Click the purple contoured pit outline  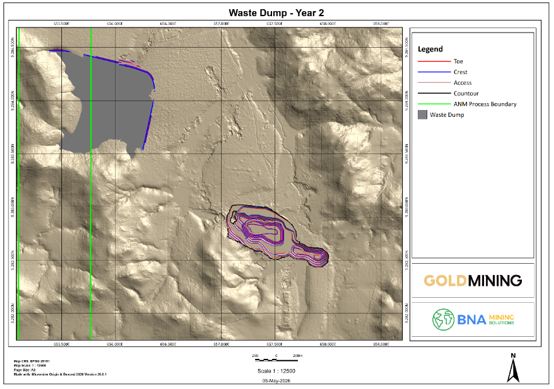(x=278, y=235)
